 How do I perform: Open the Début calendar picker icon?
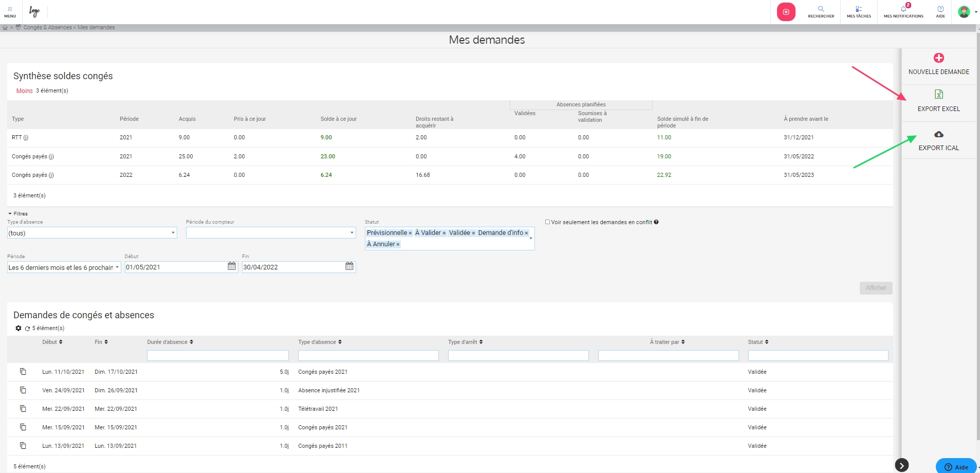coord(232,266)
